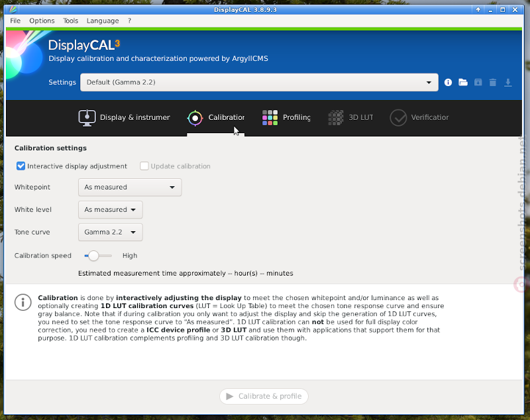Open the Settings preset dropdown
530x420 pixels.
(259, 82)
